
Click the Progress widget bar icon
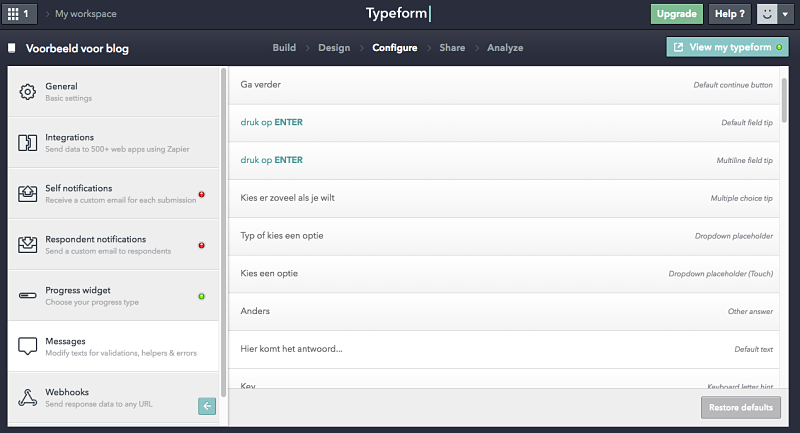tap(28, 295)
